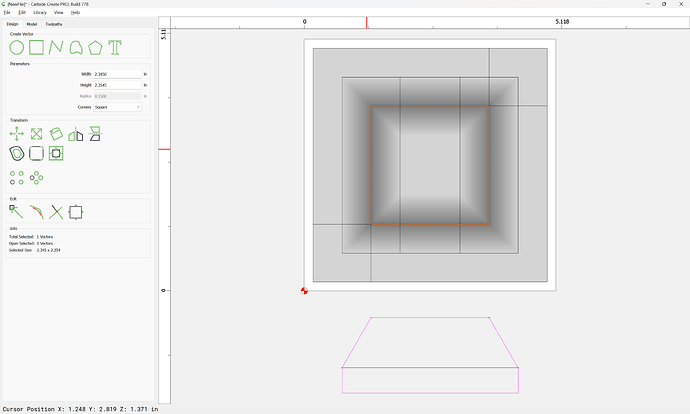Activate the Scale transform tool
Screen dimensions: 690x414
click(37, 134)
